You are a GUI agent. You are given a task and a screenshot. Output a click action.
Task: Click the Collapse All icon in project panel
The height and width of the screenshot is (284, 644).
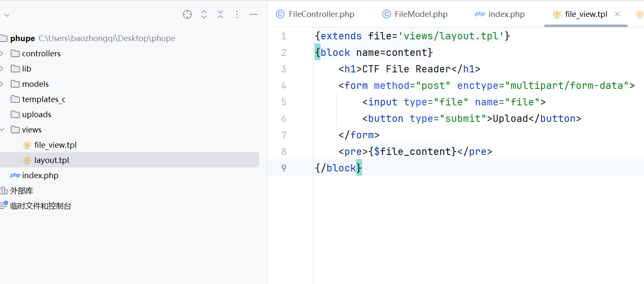tap(220, 15)
